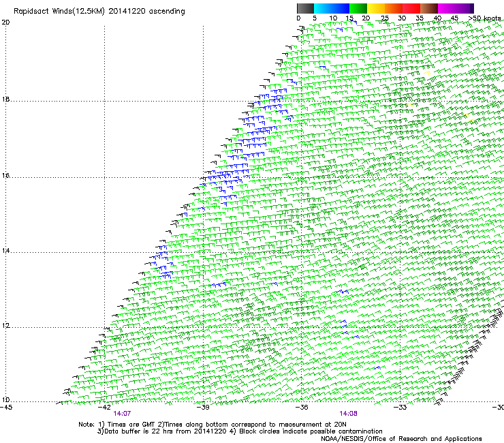This screenshot has width=504, height=443.
Task: Click the longitude label '-36'
Action: 302,408
